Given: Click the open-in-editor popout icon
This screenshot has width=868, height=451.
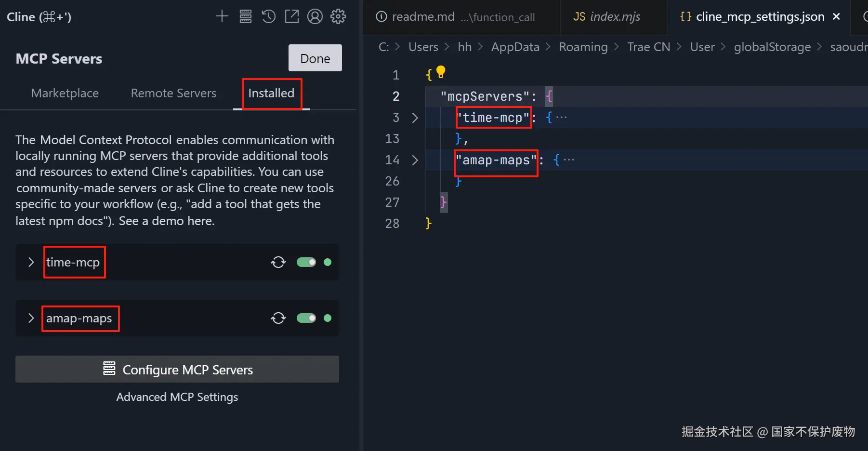Looking at the screenshot, I should 292,16.
